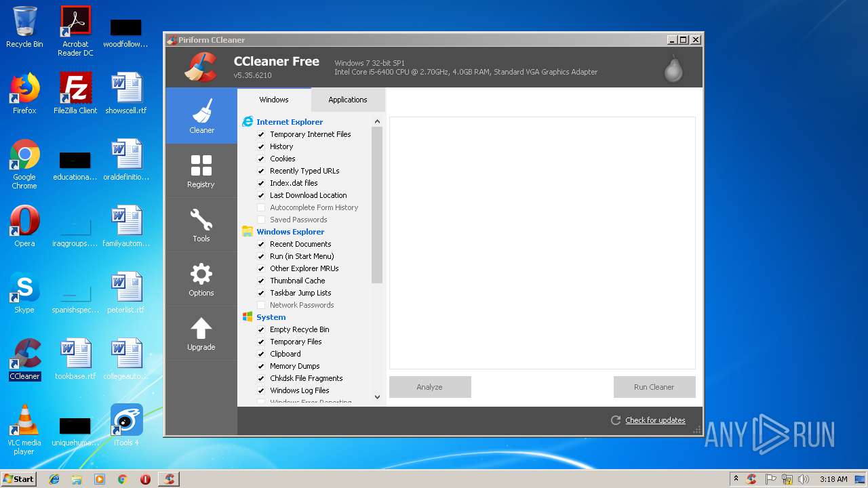The height and width of the screenshot is (488, 868).
Task: Click the 'Windows Log Files' label
Action: tap(300, 390)
